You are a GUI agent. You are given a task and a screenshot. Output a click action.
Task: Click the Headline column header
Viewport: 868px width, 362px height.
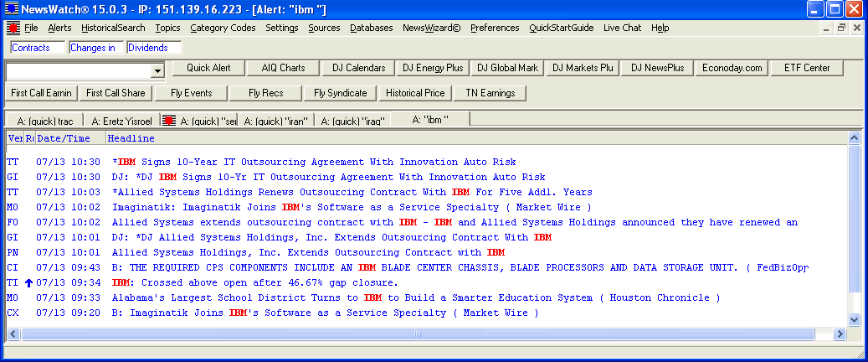131,137
